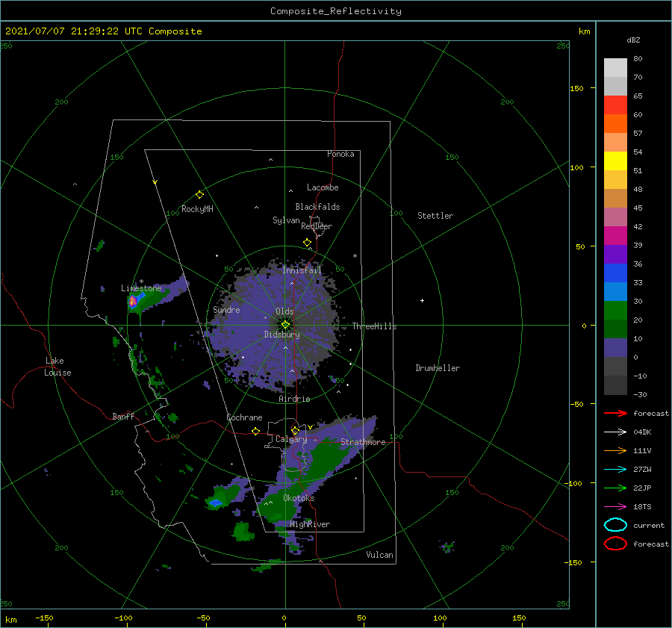672x628 pixels.
Task: Click the radar center marker below Olds
Action: 285,325
